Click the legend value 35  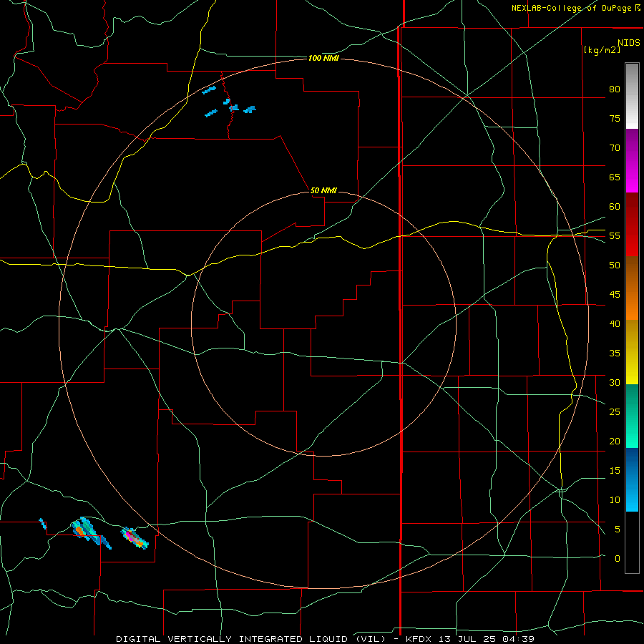[x=615, y=353]
